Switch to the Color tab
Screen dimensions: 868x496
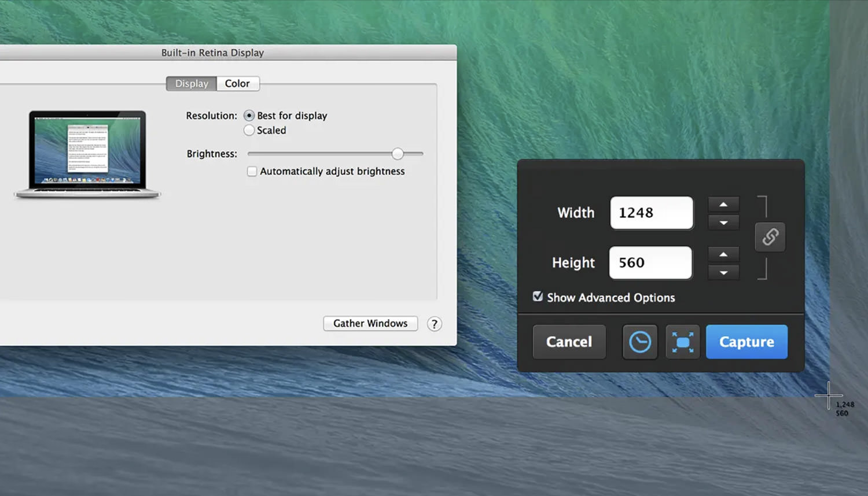pos(237,84)
